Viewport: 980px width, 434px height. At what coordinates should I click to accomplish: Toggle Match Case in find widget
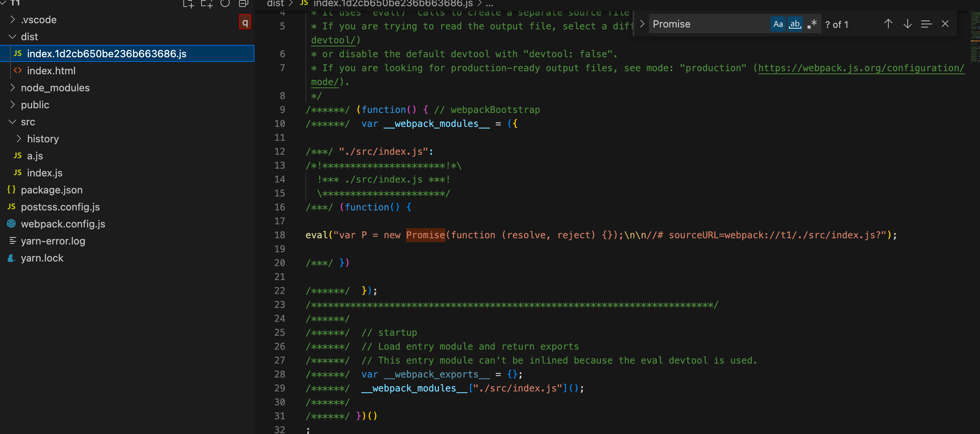point(778,24)
